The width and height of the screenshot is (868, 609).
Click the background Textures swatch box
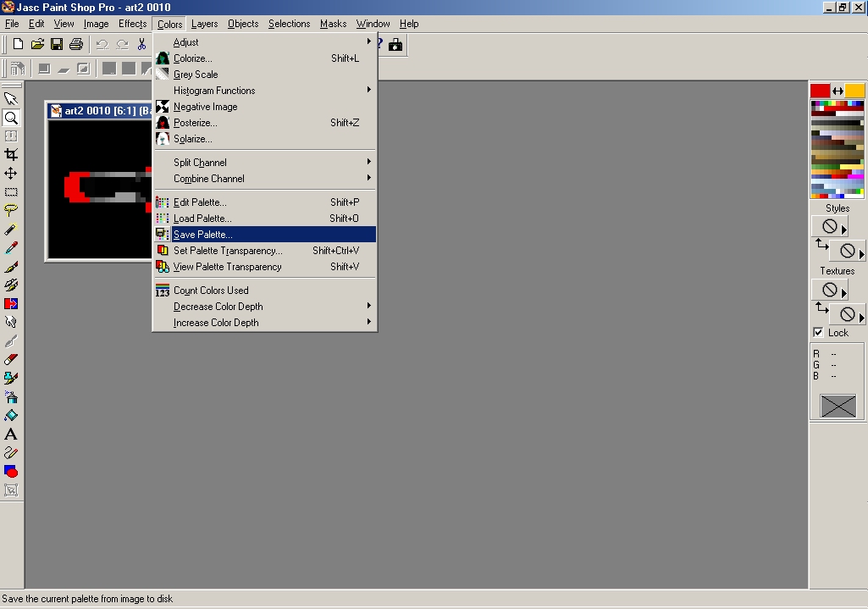tap(847, 314)
